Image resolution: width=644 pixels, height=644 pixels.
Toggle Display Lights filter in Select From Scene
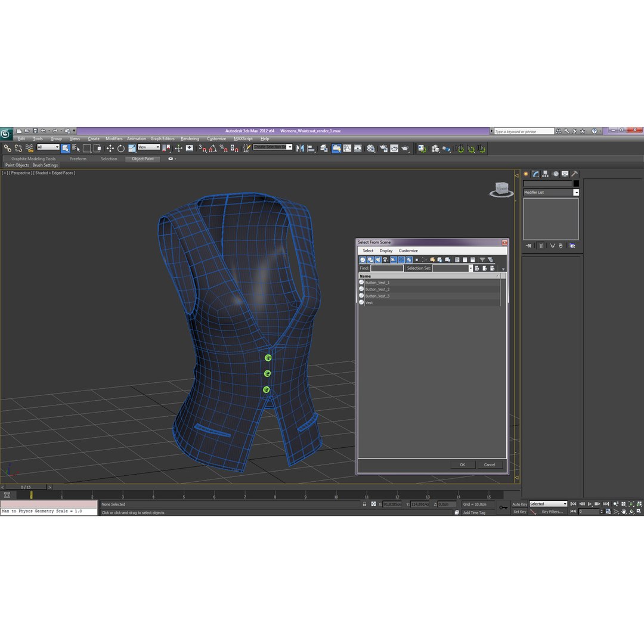tap(378, 259)
